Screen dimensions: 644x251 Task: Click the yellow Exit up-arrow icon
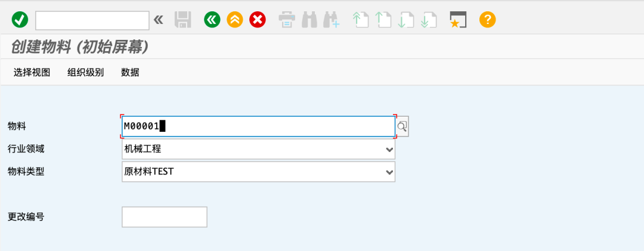coord(235,20)
